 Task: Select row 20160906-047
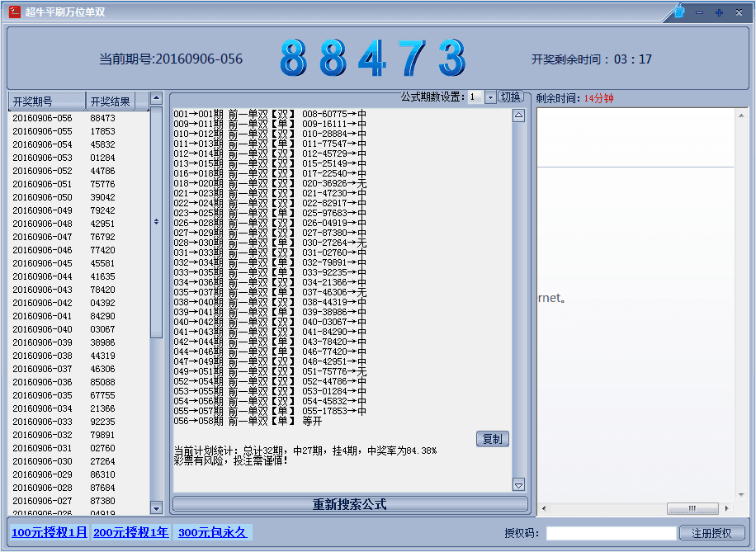[x=78, y=237]
